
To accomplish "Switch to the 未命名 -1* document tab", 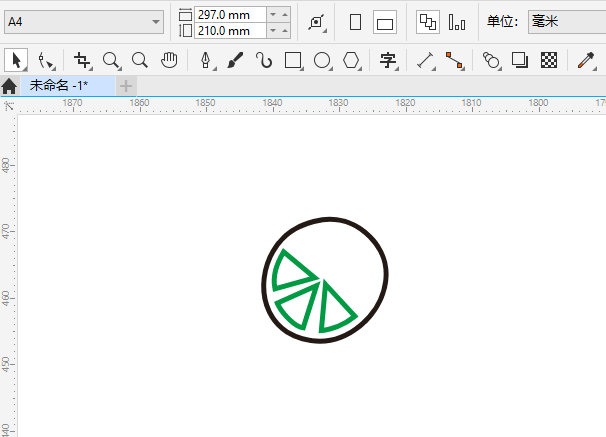I will pyautogui.click(x=68, y=86).
